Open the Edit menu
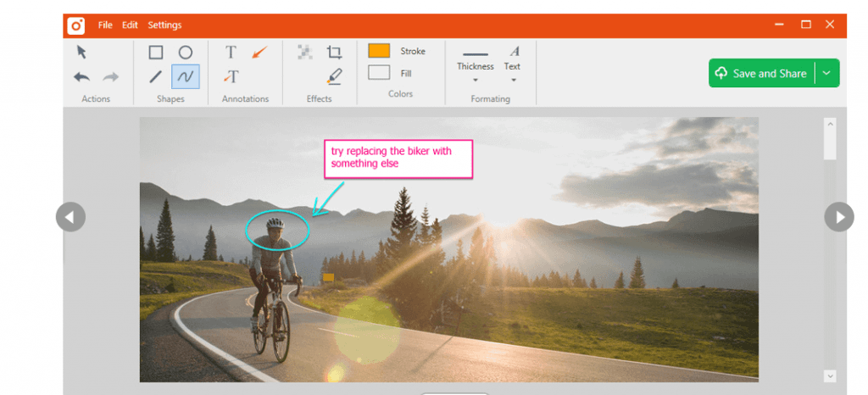This screenshot has width=868, height=395. (130, 25)
